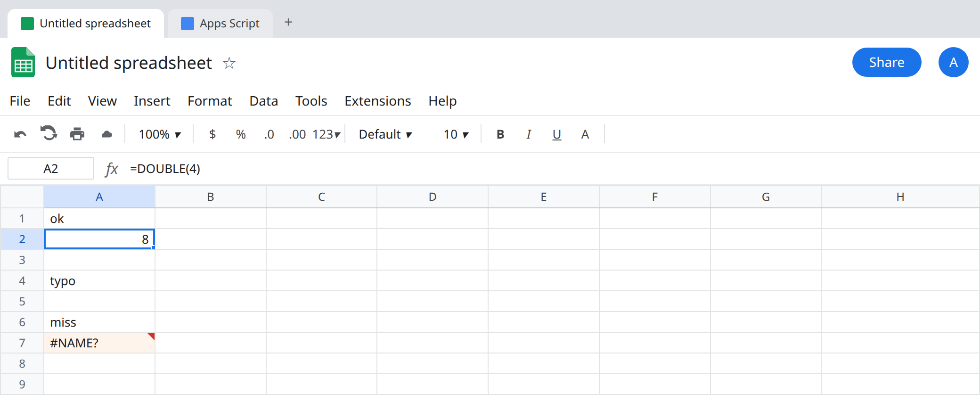Open the Extensions menu
980x411 pixels.
(x=378, y=101)
